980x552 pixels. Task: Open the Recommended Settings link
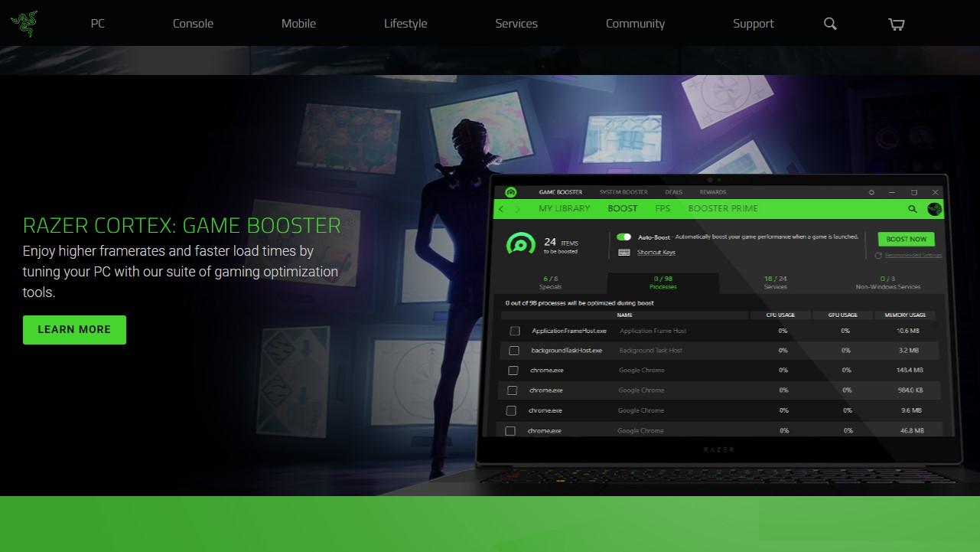(x=913, y=255)
